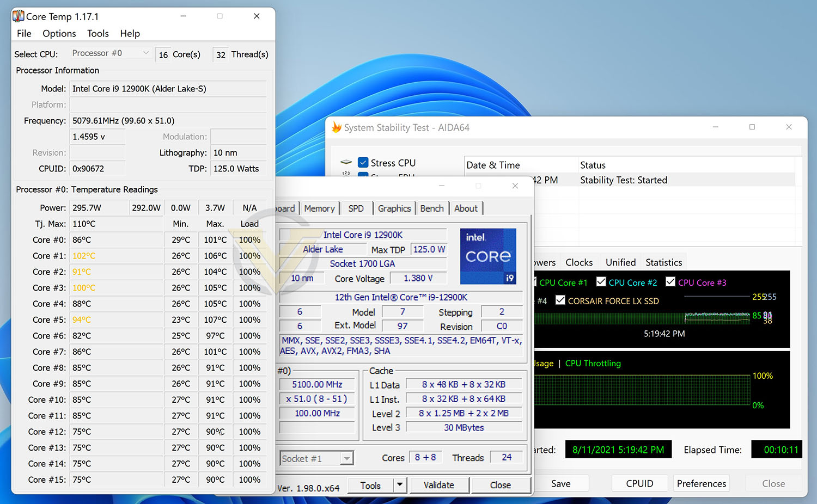The image size is (817, 504).
Task: Click the Stress CPU chip icon
Action: tap(346, 162)
